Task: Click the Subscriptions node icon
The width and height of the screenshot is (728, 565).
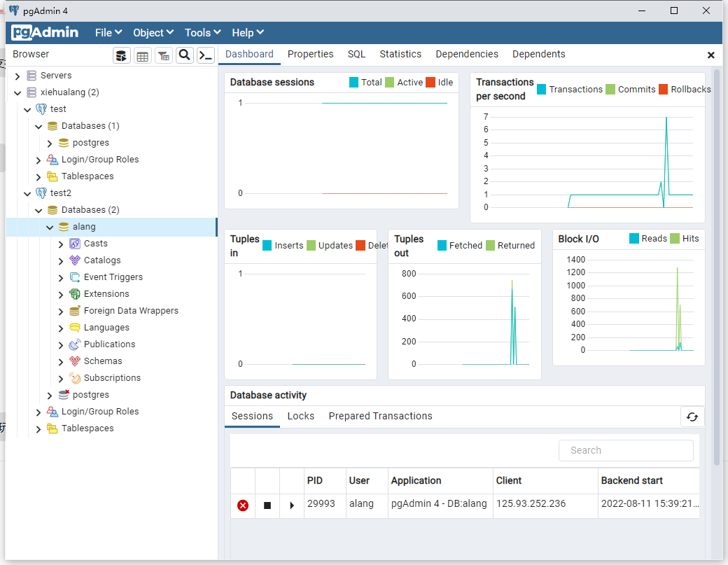Action: pyautogui.click(x=75, y=378)
